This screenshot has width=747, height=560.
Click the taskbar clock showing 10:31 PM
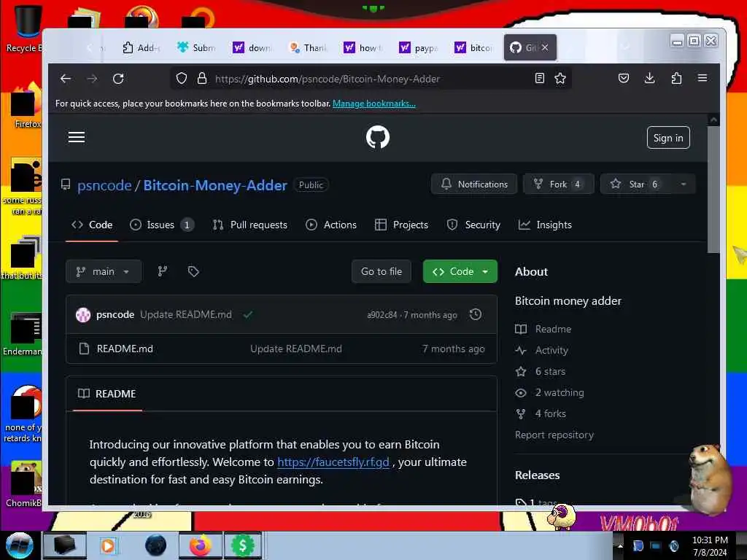pos(710,545)
